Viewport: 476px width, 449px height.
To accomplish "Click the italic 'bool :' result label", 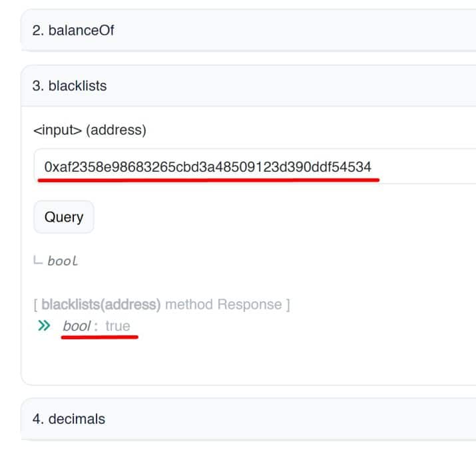I will [81, 326].
